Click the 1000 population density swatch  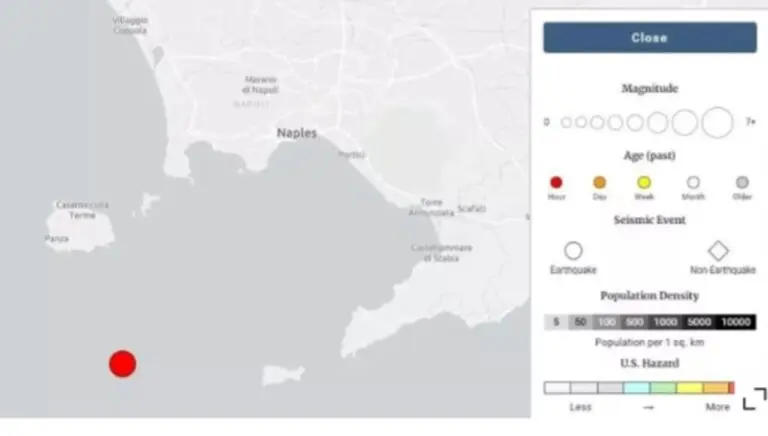click(666, 322)
